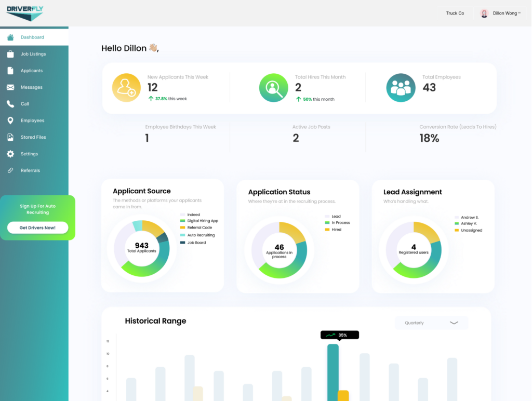Click the yellow bar beside teal bar
The width and height of the screenshot is (532, 401).
pos(343,396)
